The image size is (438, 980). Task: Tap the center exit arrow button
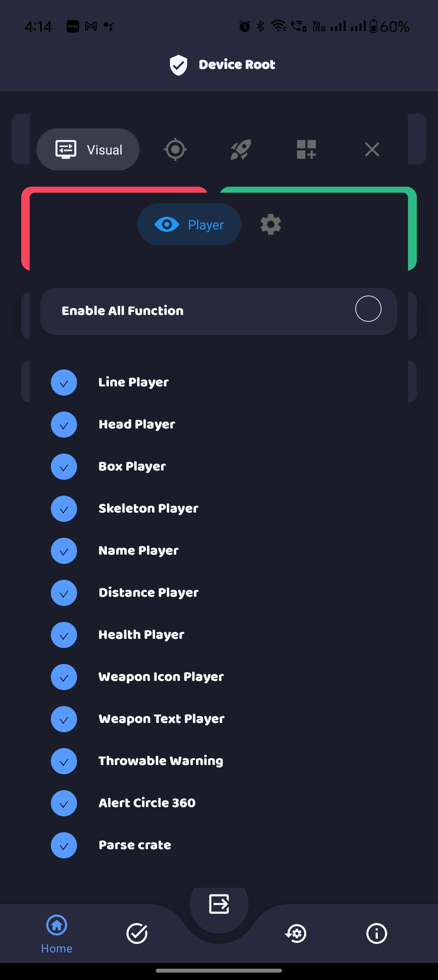219,904
